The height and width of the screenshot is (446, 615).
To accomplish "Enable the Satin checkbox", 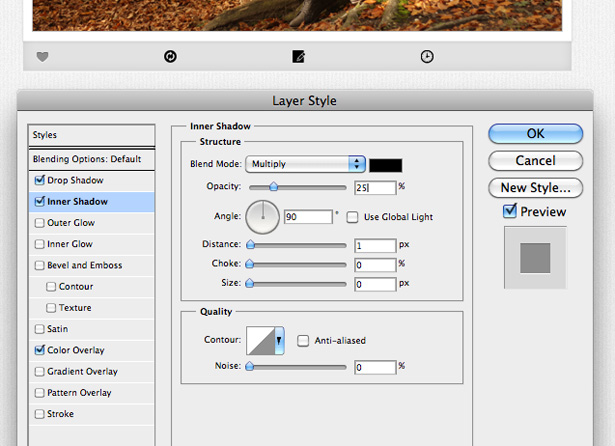I will click(39, 329).
